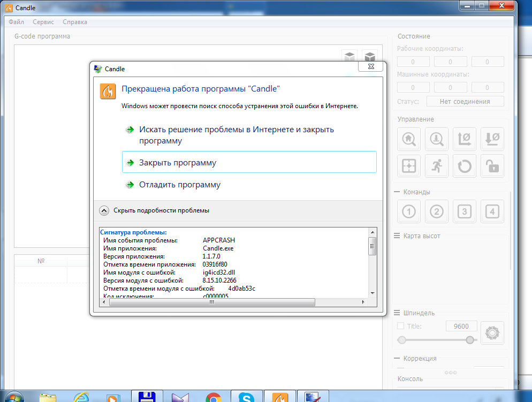This screenshot has width=532, height=402.
Task: Click the vertical scrollbar up arrow in details
Action: pyautogui.click(x=373, y=232)
